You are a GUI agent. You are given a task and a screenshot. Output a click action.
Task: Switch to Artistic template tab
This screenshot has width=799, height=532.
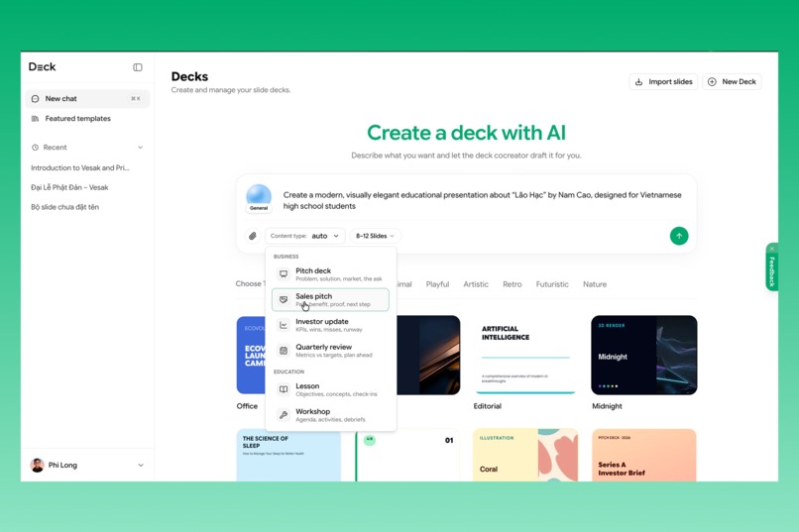476,284
